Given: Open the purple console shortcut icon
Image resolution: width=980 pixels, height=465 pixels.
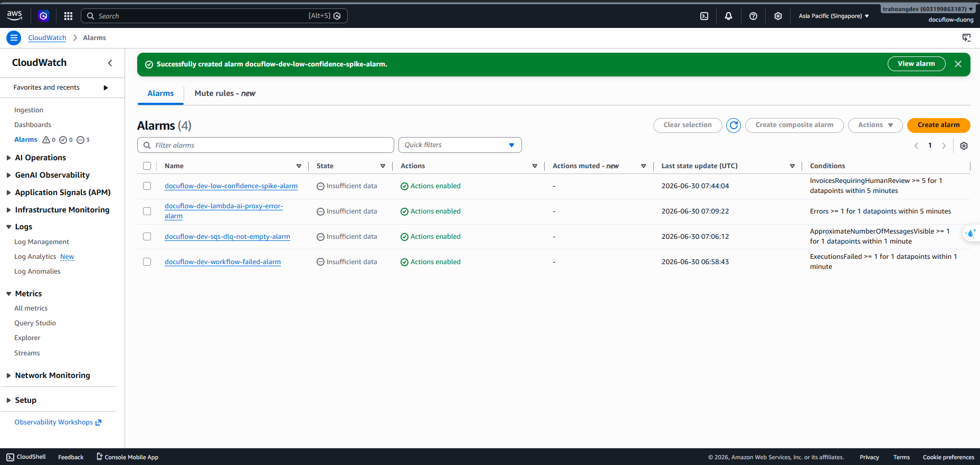Looking at the screenshot, I should pos(43,16).
